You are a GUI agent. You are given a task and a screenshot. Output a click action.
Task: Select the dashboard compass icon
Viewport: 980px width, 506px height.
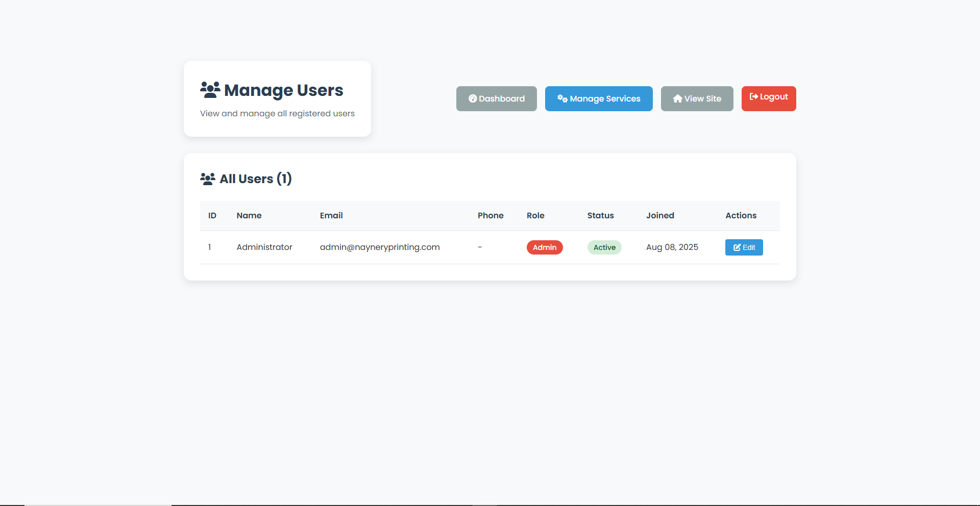(x=473, y=98)
